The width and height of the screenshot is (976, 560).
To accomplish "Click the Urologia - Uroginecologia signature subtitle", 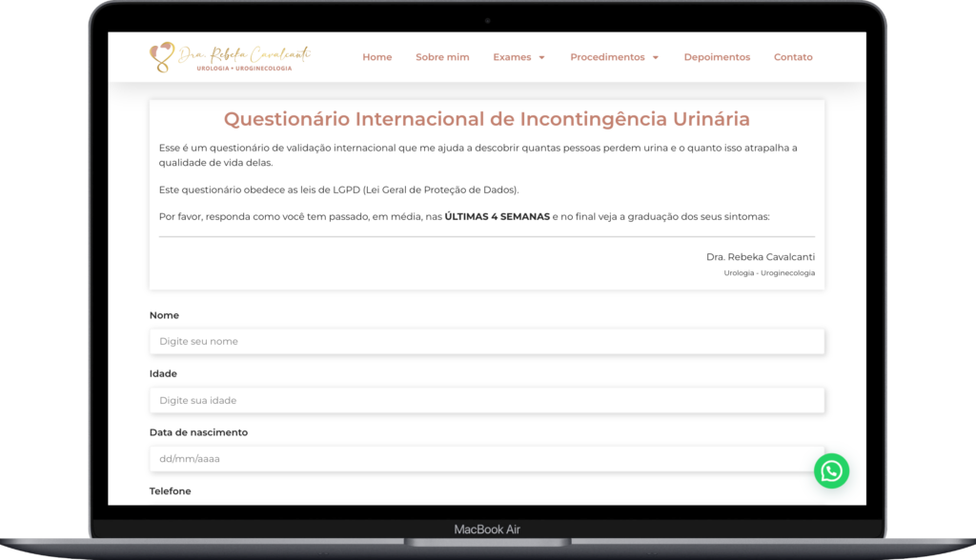I will point(769,273).
